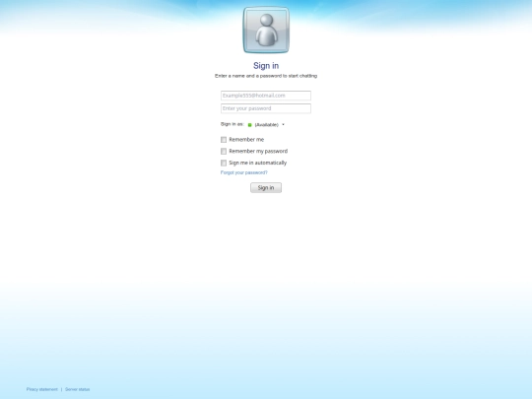Viewport: 532px width, 399px height.
Task: Click the Sign in heading text
Action: click(266, 65)
